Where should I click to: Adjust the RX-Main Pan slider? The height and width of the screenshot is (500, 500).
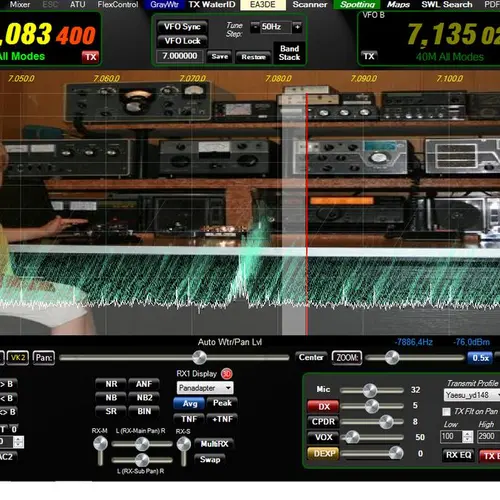[x=142, y=444]
